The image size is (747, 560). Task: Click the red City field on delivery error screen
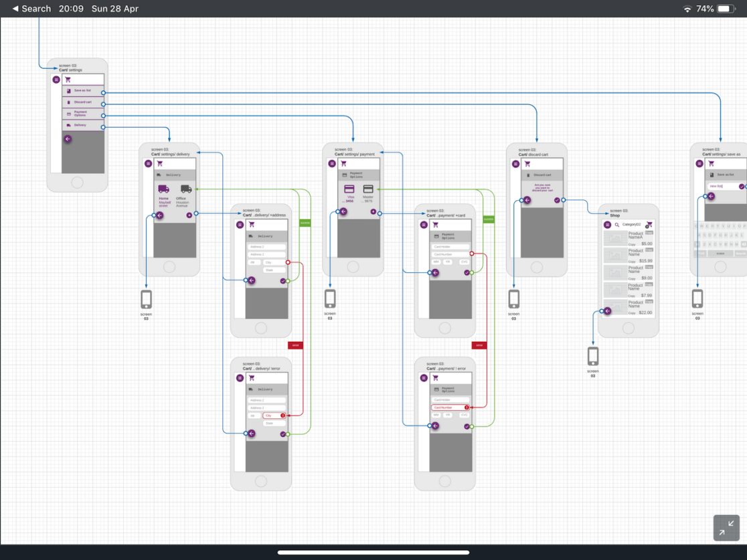click(x=273, y=415)
